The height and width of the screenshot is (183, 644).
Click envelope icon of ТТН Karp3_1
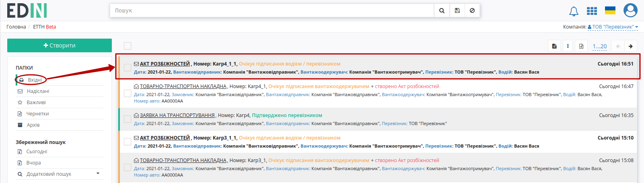tap(136, 160)
